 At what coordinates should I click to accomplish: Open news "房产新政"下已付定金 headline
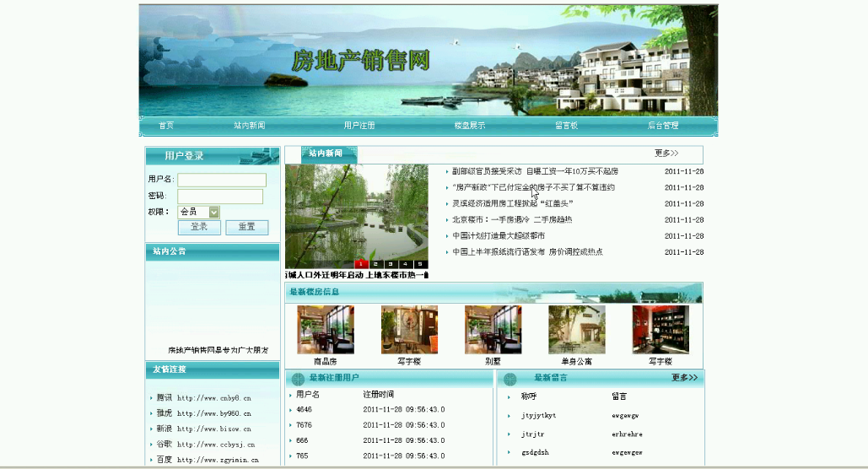point(533,188)
